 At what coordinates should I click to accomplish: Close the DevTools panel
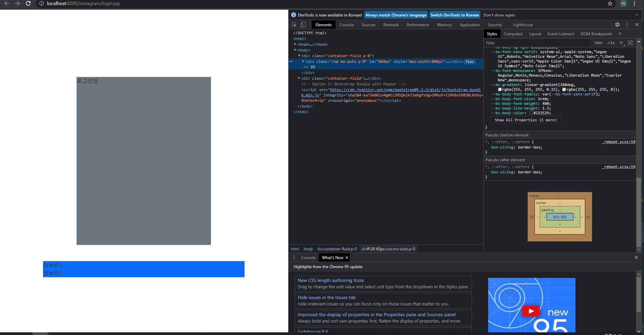coord(637,25)
